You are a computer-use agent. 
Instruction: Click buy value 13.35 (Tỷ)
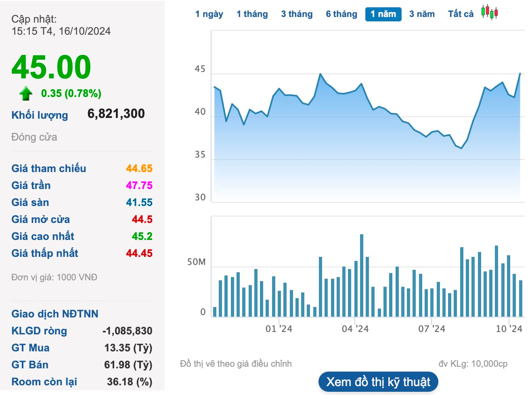[128, 348]
